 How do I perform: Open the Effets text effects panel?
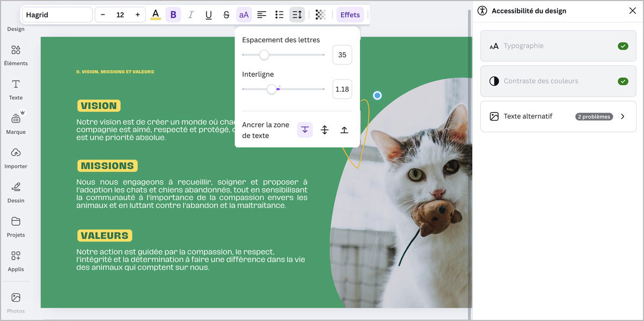[350, 14]
